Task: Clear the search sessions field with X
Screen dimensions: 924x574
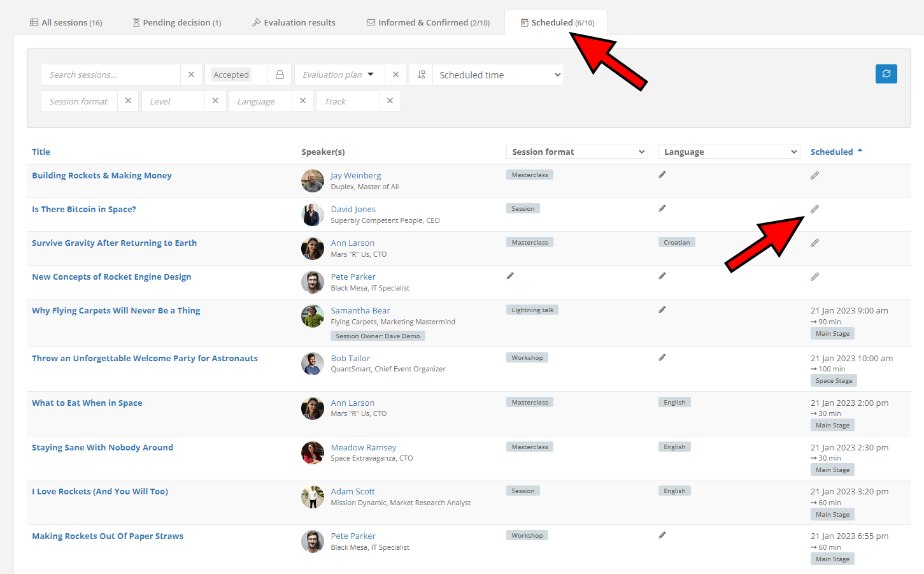Action: click(191, 75)
